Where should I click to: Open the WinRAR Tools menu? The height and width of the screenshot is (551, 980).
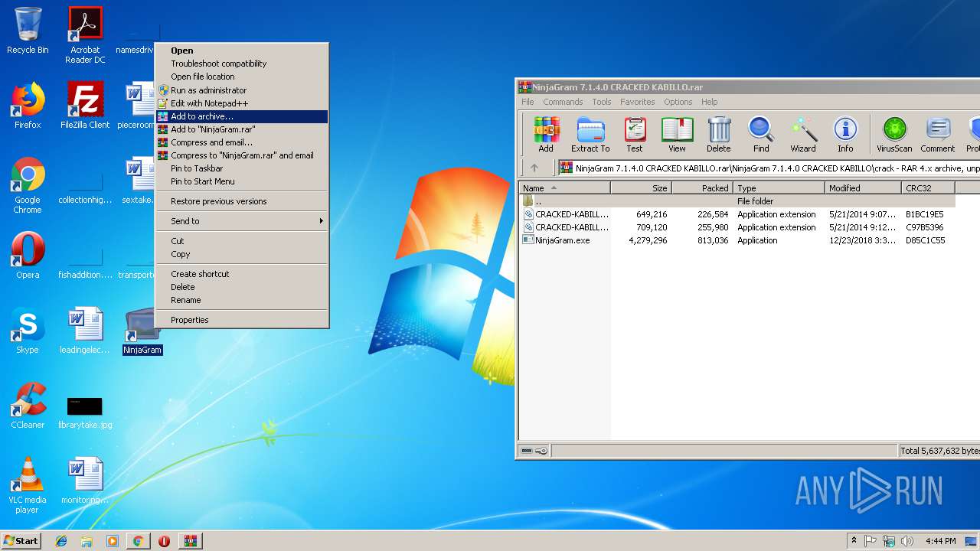pyautogui.click(x=602, y=102)
